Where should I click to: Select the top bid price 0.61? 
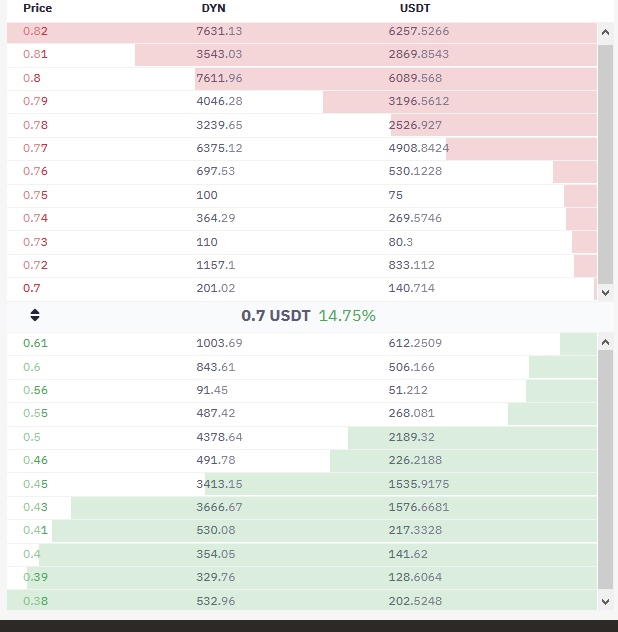click(35, 343)
